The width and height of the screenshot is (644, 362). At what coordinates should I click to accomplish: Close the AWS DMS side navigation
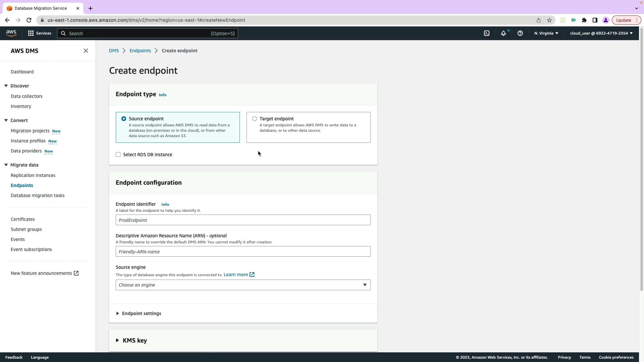(86, 51)
